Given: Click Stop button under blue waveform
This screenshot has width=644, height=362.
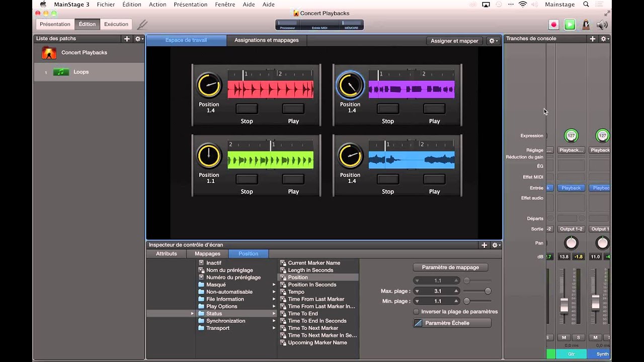Looking at the screenshot, I should click(x=388, y=179).
